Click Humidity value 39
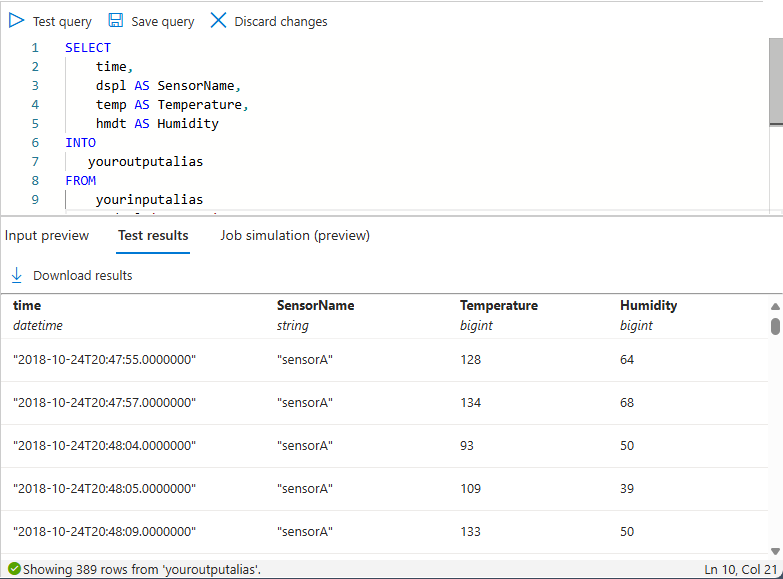The height and width of the screenshot is (579, 783). (x=627, y=489)
